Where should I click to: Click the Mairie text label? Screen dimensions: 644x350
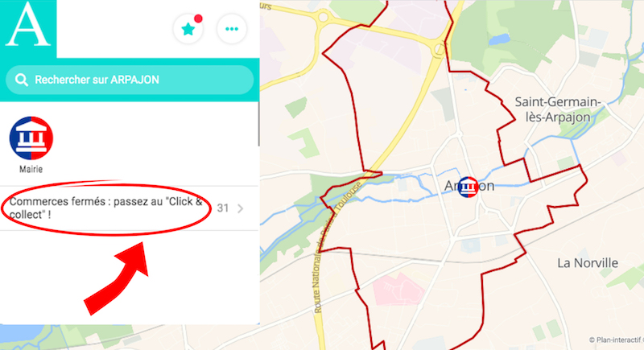pos(31,169)
